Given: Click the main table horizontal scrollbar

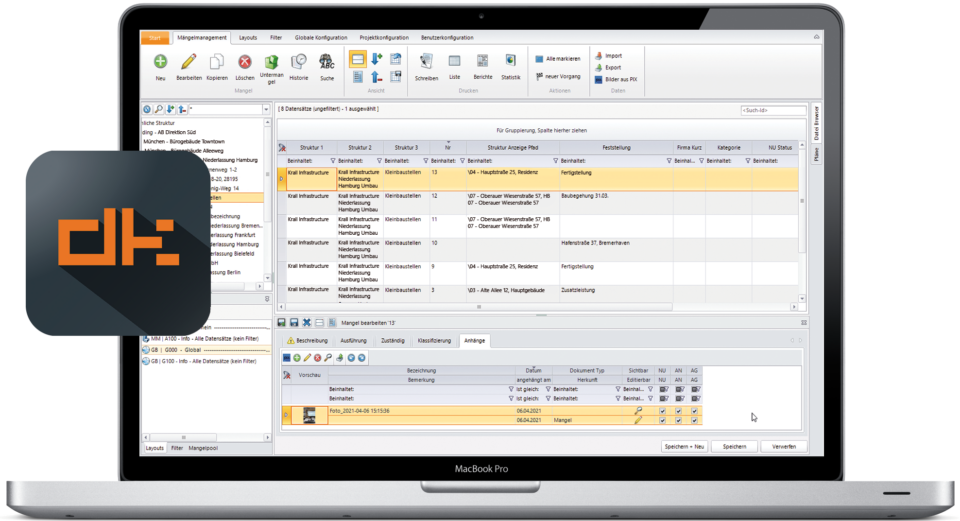Looking at the screenshot, I should pos(479,307).
